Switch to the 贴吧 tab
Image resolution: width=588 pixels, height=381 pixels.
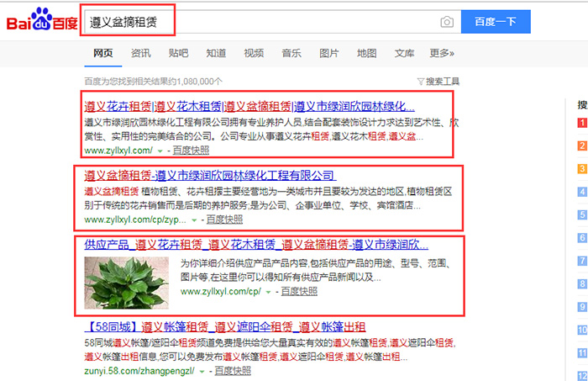(x=178, y=53)
